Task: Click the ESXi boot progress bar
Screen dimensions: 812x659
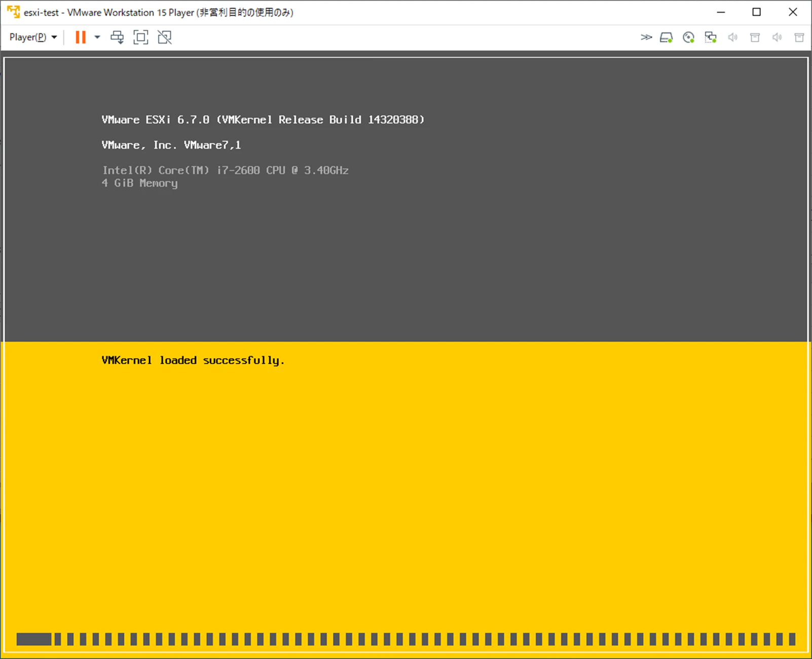Action: coord(406,639)
